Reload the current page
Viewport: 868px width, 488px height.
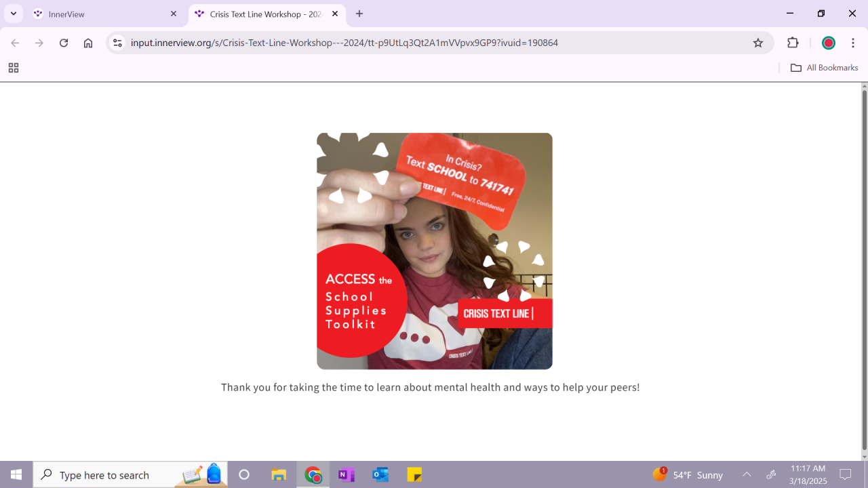pyautogui.click(x=64, y=43)
